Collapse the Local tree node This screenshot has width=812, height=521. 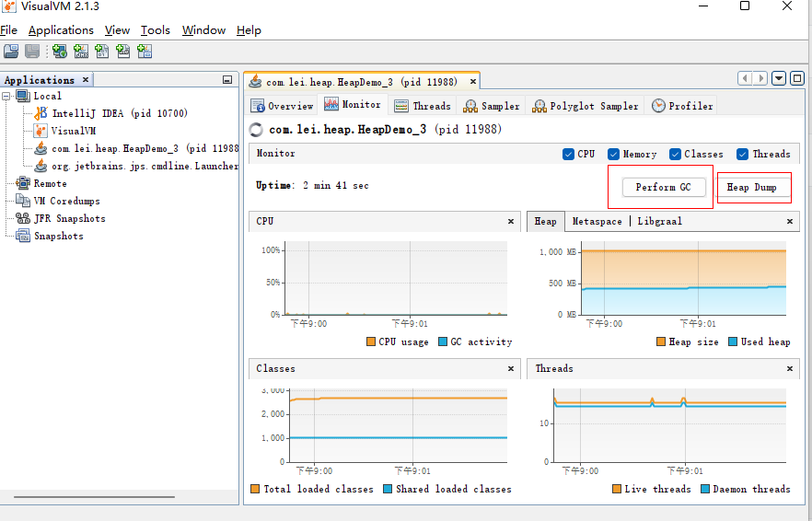click(6, 96)
